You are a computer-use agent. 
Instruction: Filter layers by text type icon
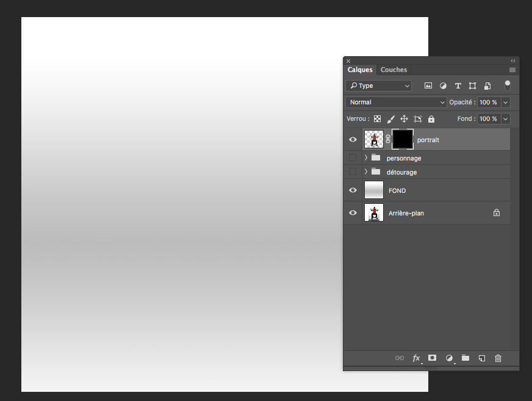click(458, 86)
